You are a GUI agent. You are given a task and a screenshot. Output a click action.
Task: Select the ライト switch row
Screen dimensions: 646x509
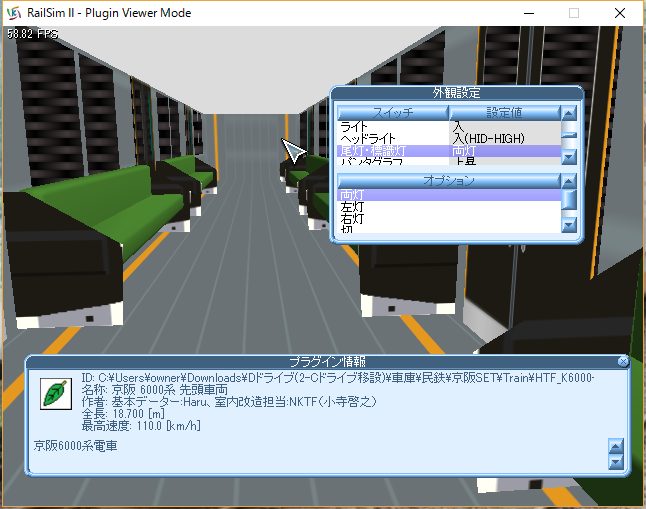click(449, 126)
